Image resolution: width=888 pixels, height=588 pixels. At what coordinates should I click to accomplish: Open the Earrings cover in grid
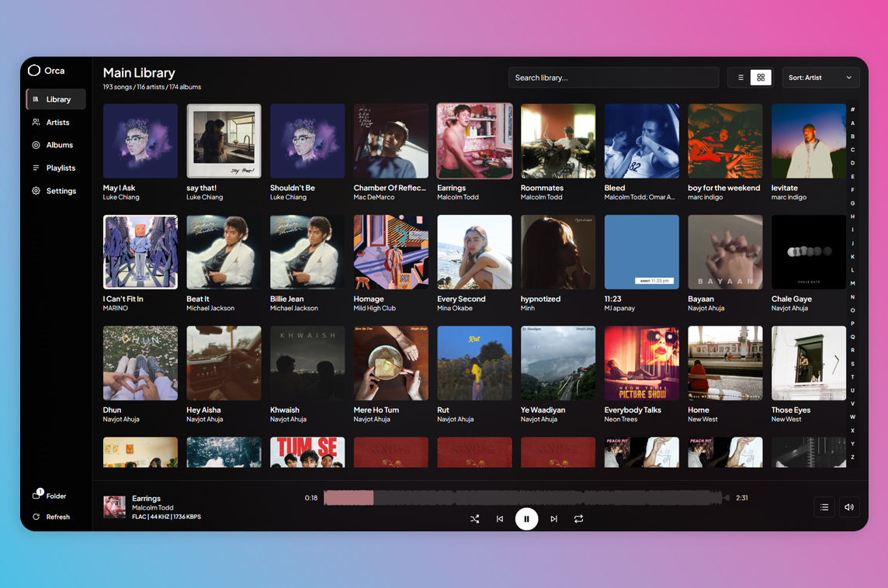click(474, 141)
